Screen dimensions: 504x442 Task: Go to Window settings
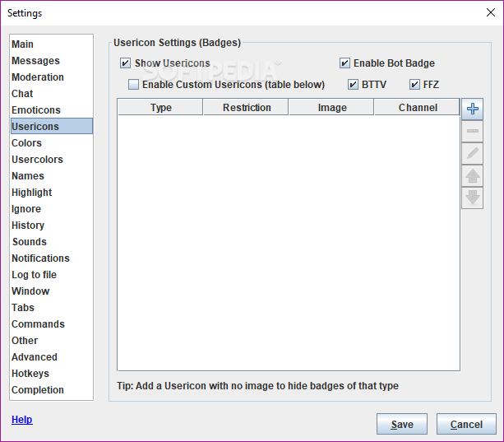pyautogui.click(x=52, y=291)
